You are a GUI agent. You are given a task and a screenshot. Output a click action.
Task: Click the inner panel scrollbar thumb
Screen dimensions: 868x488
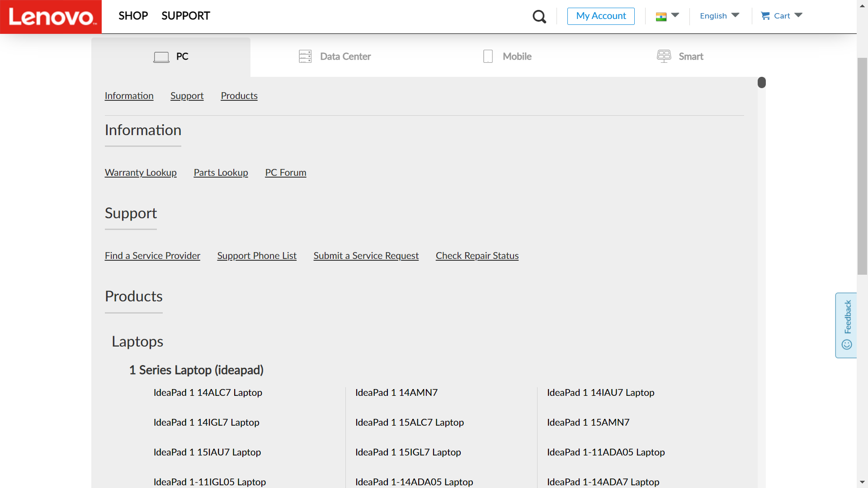[x=762, y=82]
